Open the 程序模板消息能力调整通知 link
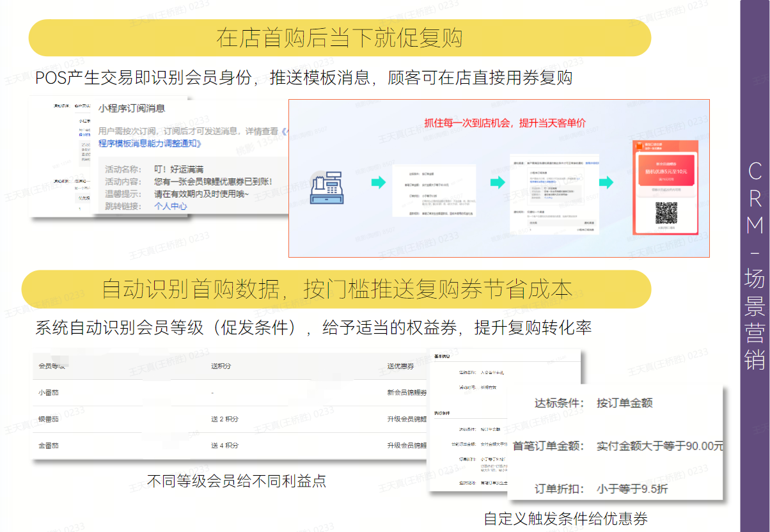770x532 pixels. (x=150, y=143)
